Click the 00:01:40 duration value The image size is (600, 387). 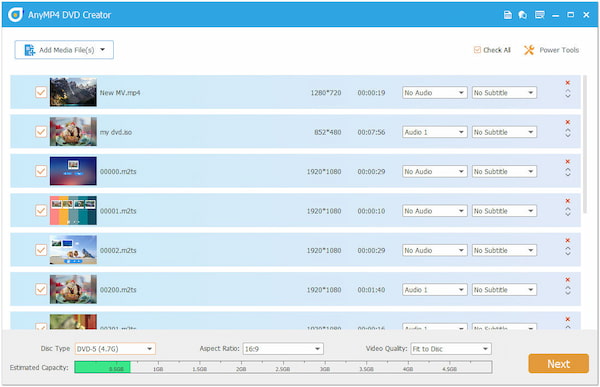tap(371, 290)
